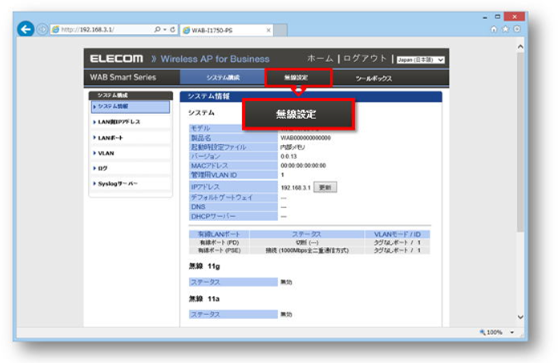Close the WAB-I1750-PS browser tab
Image resolution: width=558 pixels, height=363 pixels.
pos(268,30)
